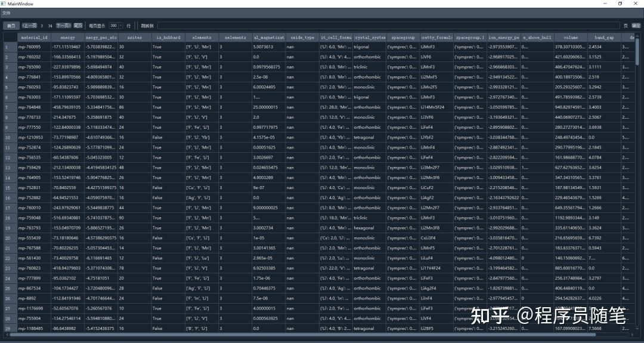The width and height of the screenshot is (644, 343).
Task: Click pretty formula cell Li14Mn5F24
Action: pos(436,107)
